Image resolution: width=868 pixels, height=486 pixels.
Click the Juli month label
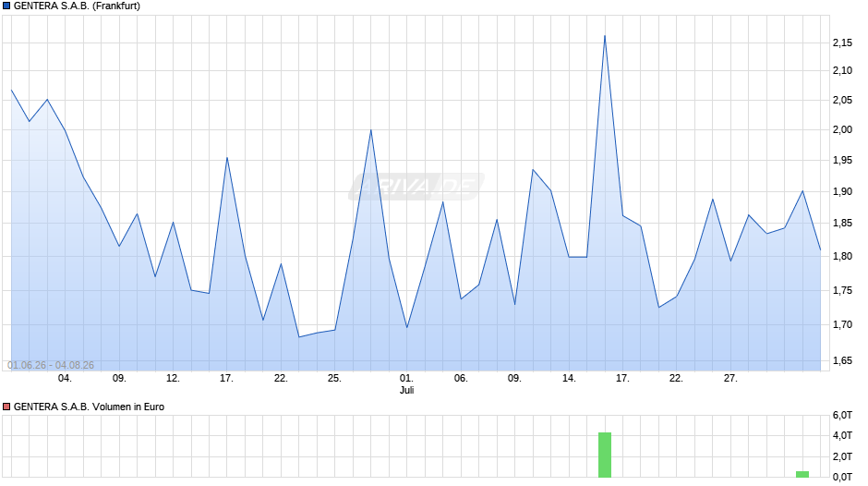pos(407,390)
